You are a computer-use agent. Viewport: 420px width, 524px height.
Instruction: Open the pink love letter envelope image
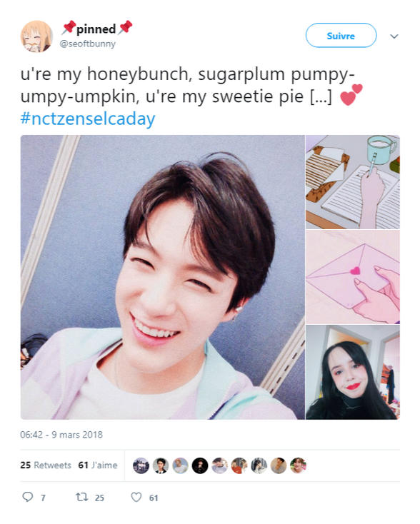(353, 277)
